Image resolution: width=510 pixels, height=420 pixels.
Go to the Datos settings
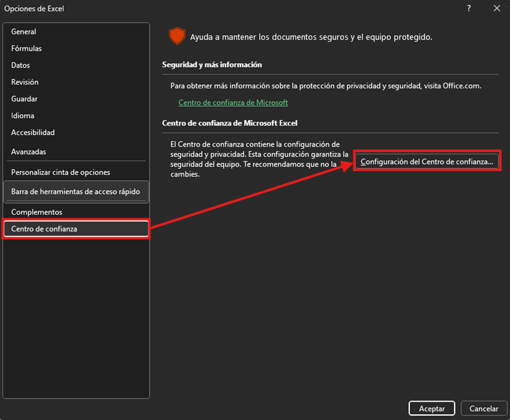tap(20, 65)
